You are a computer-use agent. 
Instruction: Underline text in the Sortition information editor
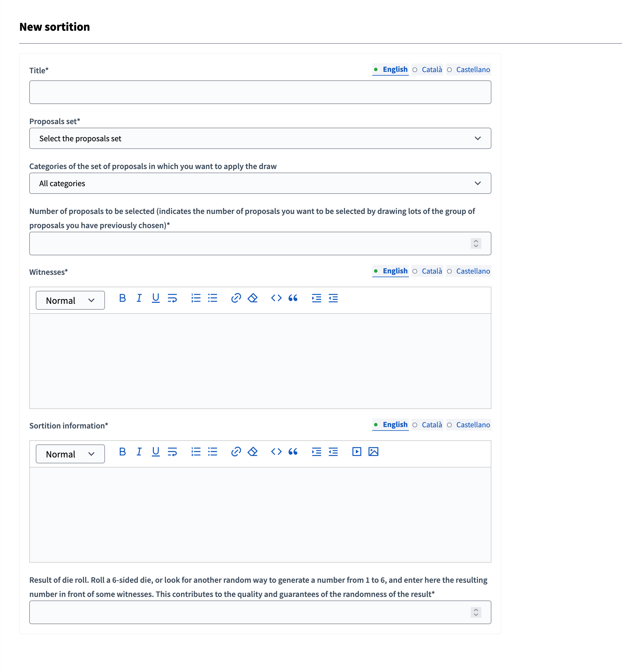[156, 452]
